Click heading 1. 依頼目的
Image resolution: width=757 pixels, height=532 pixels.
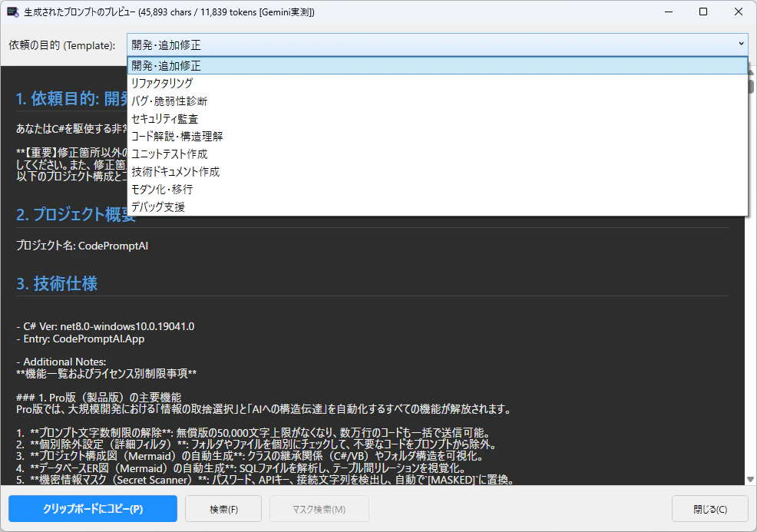[71, 98]
